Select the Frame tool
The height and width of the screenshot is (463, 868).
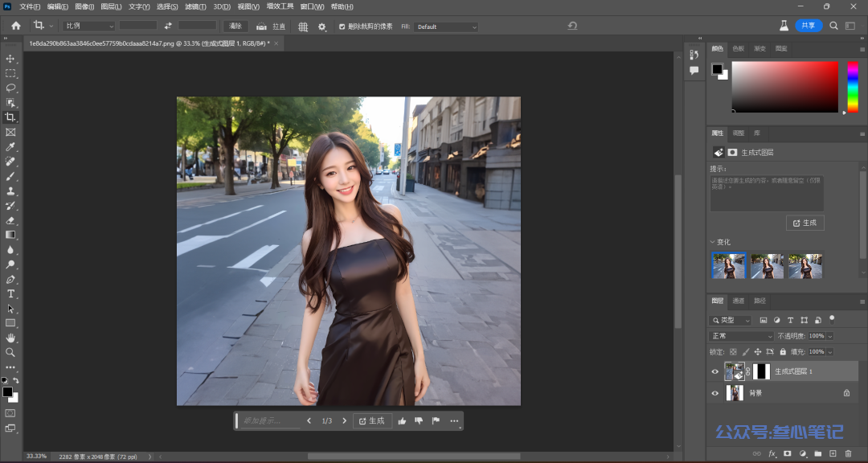10,133
